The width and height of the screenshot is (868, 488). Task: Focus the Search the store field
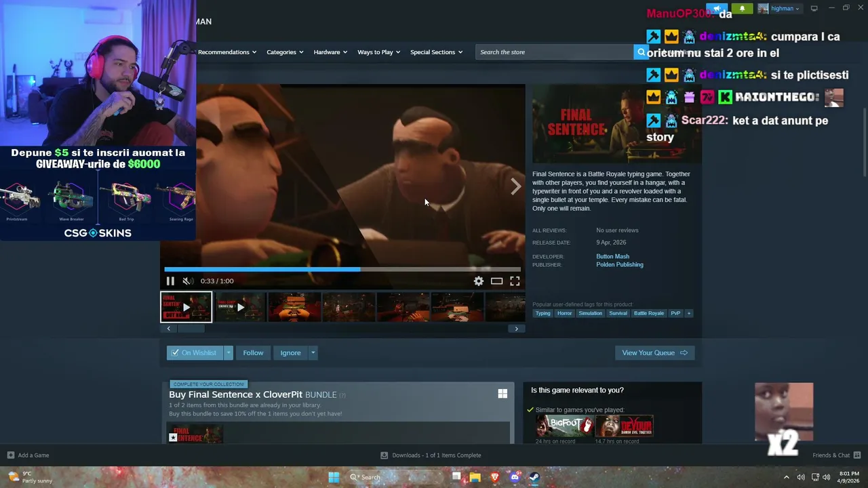tap(555, 52)
